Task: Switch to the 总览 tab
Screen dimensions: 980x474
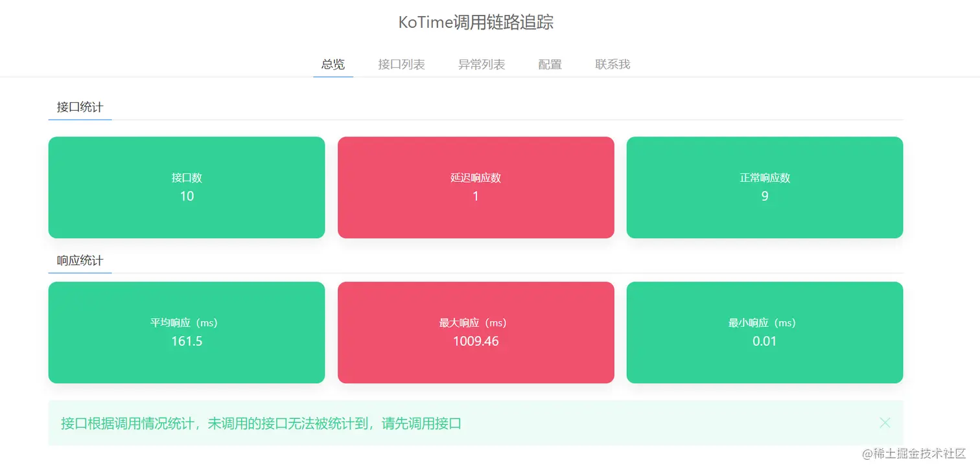Action: (x=333, y=64)
